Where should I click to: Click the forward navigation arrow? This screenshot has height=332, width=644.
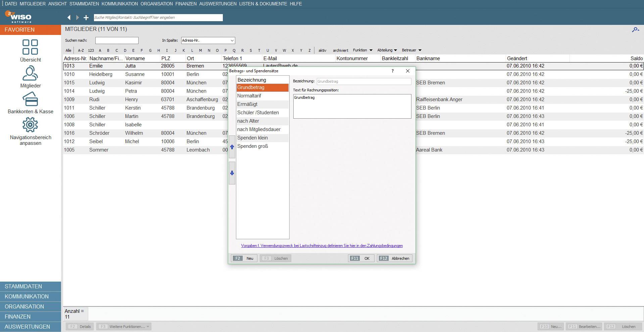pos(78,17)
